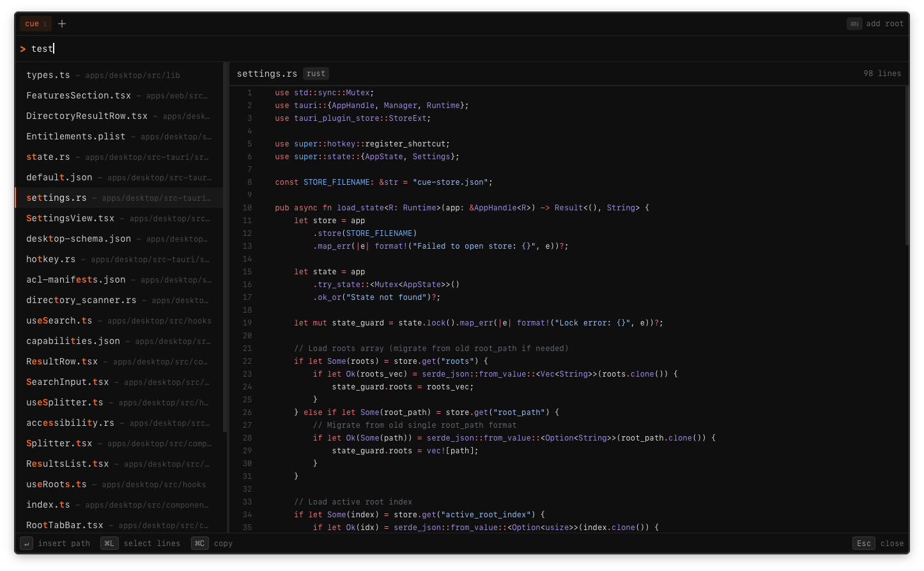Click the Esc key badge to close
924x571 pixels.
point(863,544)
